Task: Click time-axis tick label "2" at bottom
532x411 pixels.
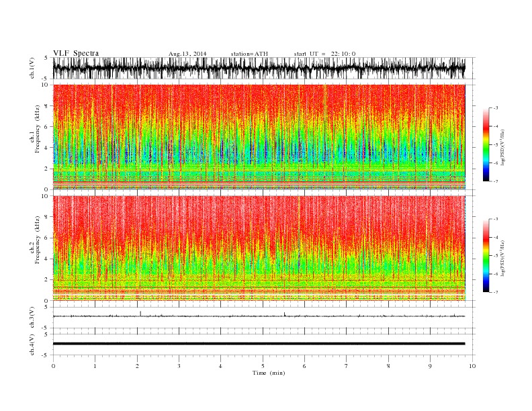Action: pyautogui.click(x=137, y=366)
